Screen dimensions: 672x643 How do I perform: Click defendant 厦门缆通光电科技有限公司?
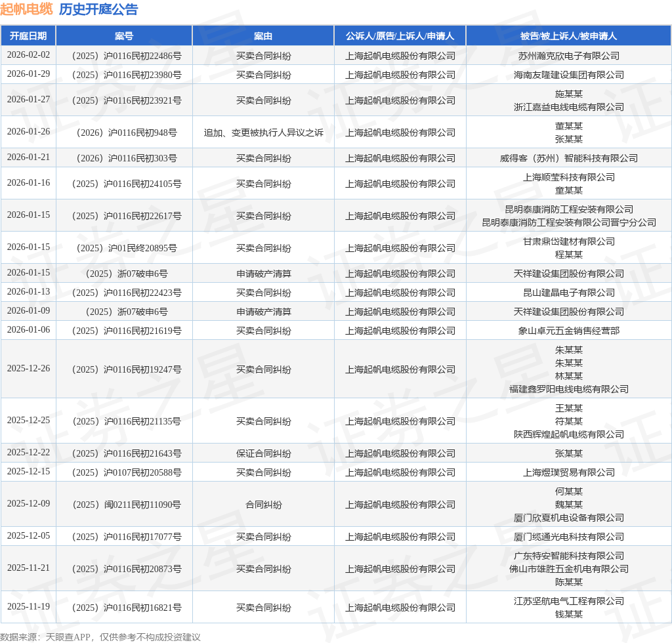pos(569,537)
